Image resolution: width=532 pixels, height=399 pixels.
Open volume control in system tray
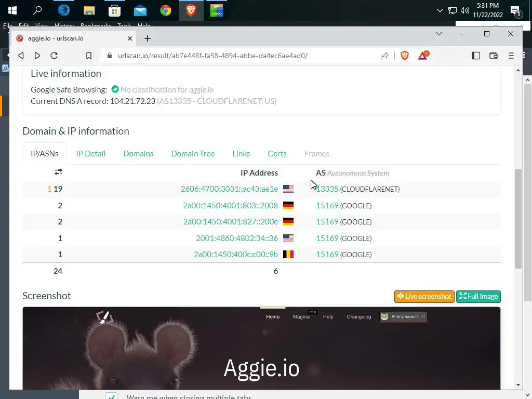(x=465, y=10)
